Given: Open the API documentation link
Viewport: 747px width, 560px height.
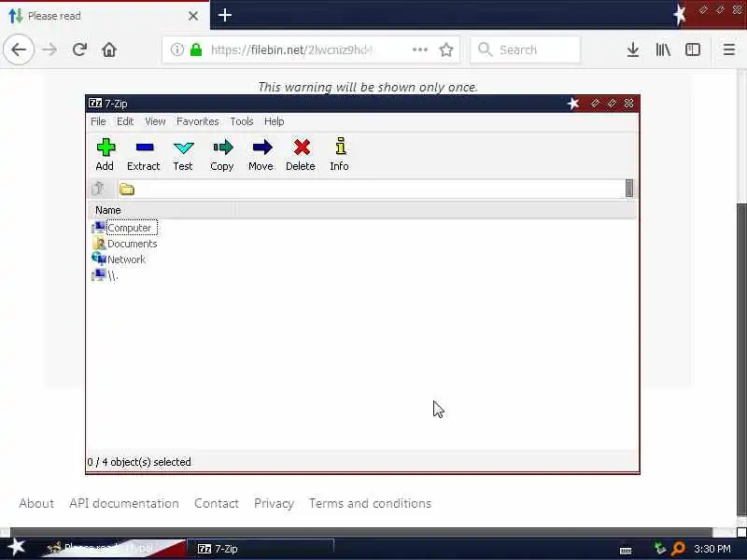Looking at the screenshot, I should 124,503.
